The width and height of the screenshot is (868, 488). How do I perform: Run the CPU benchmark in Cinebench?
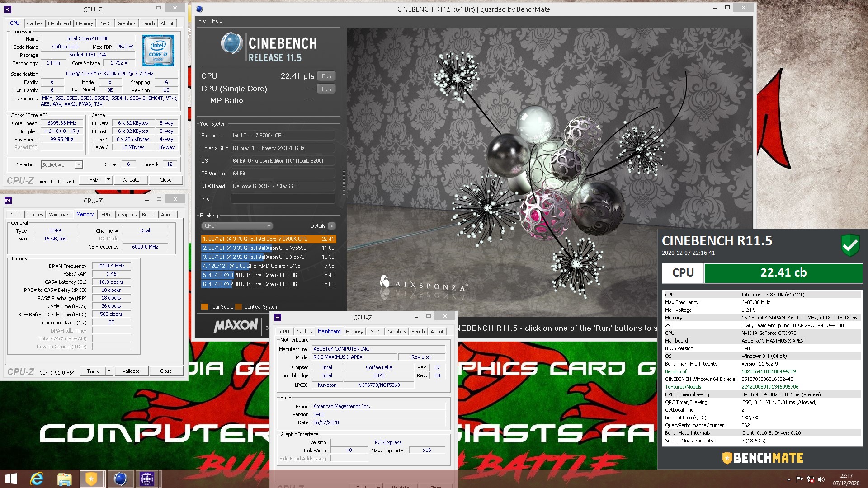click(x=326, y=76)
